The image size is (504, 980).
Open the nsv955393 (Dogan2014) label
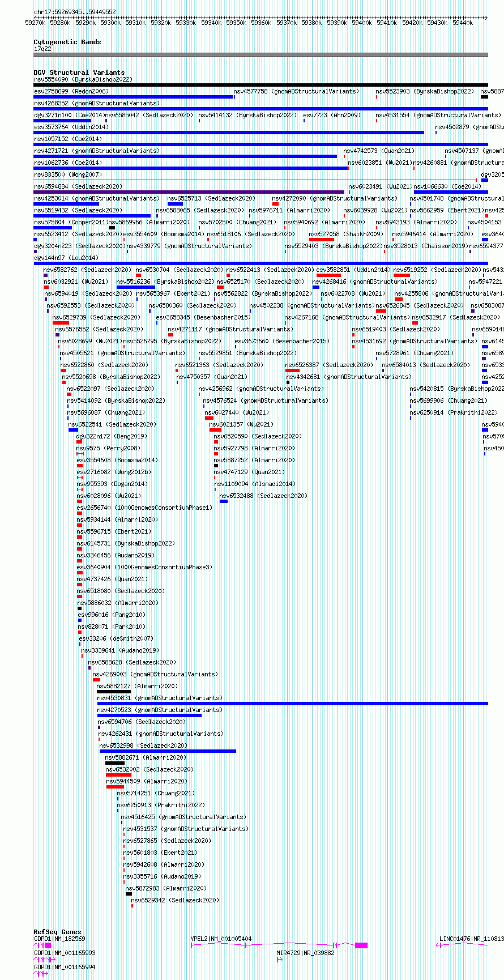tap(112, 484)
